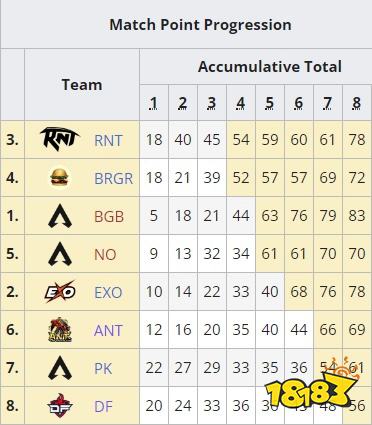Click the ANT team logo icon

60,330
